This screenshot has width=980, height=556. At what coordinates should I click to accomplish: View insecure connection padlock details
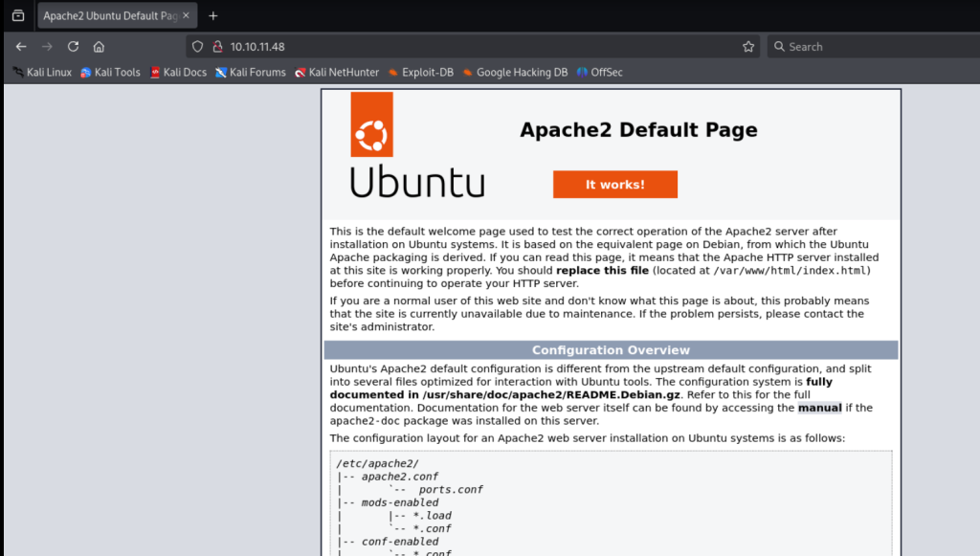(217, 47)
